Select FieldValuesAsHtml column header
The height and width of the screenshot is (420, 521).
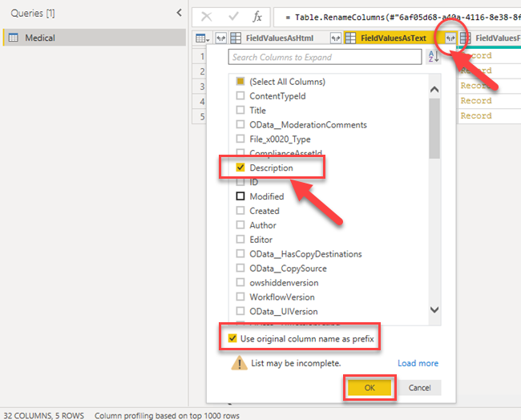280,38
